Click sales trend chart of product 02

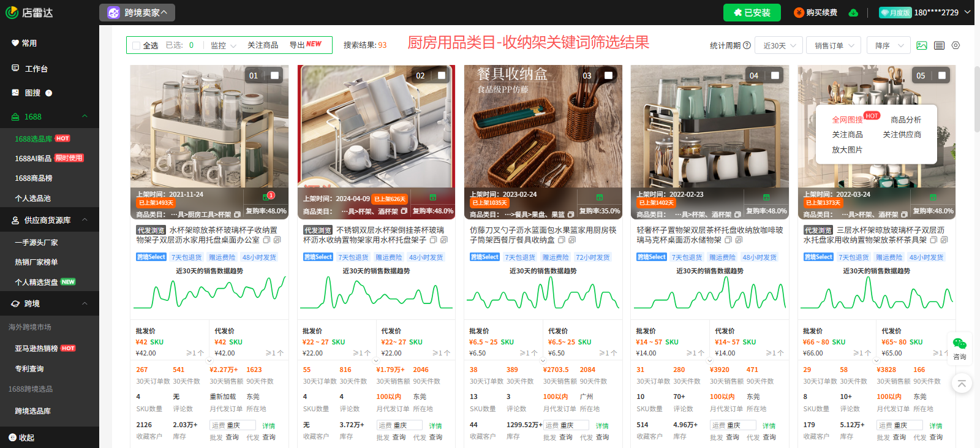pos(375,293)
